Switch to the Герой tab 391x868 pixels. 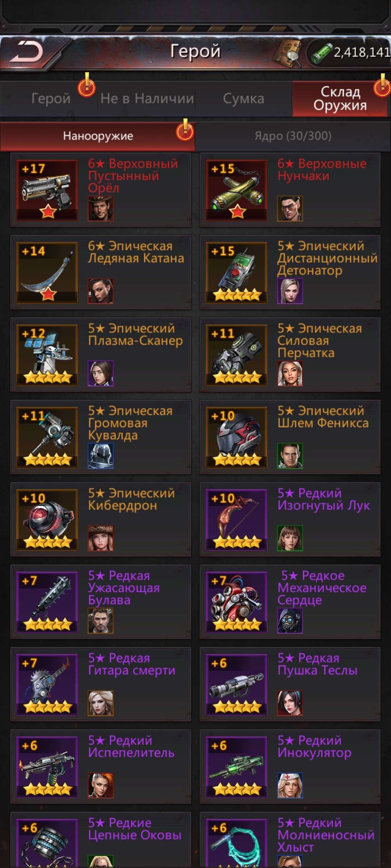pyautogui.click(x=51, y=98)
